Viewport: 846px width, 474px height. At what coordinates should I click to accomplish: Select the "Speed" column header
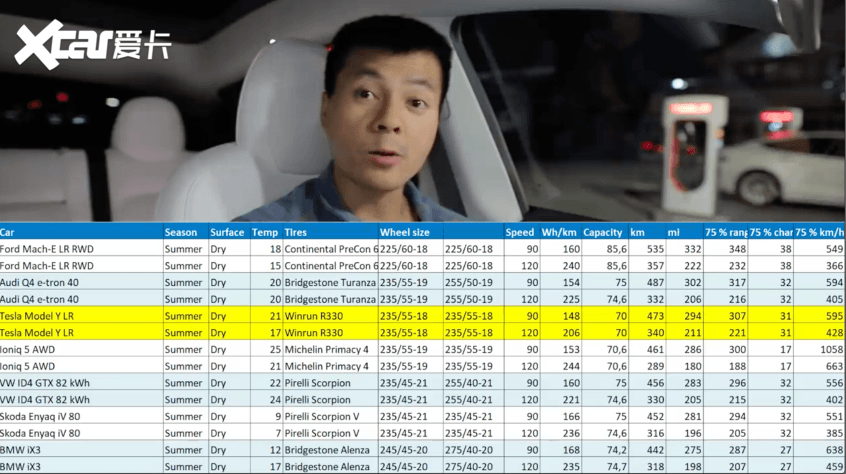(520, 232)
